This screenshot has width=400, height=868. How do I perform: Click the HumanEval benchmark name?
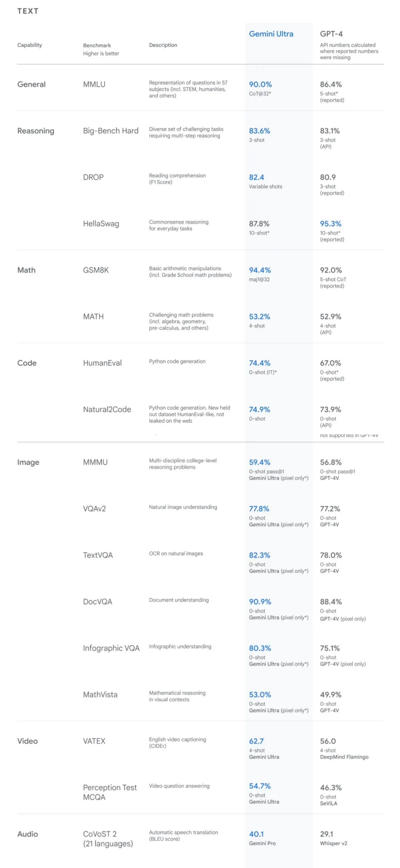(x=102, y=363)
